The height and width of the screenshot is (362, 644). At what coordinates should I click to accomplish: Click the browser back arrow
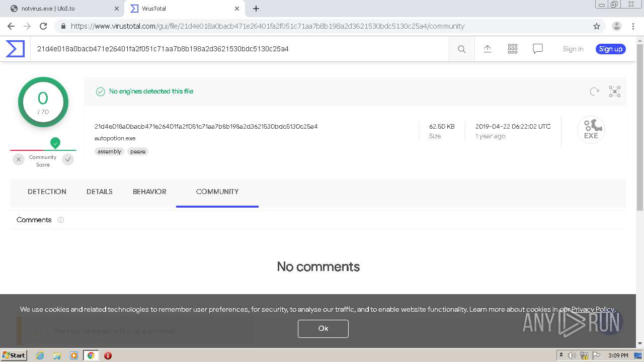point(11,26)
